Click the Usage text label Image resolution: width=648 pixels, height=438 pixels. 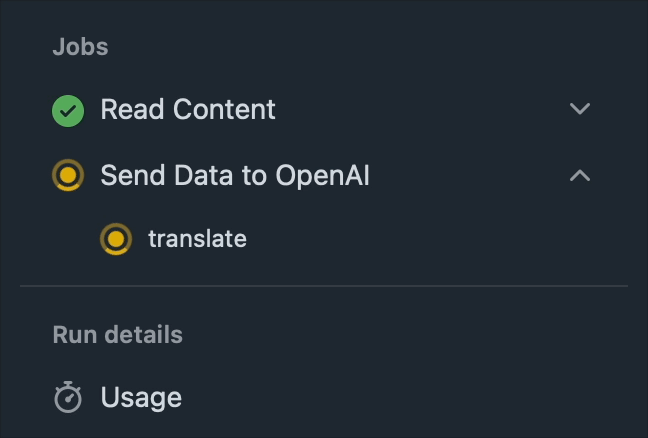(141, 398)
